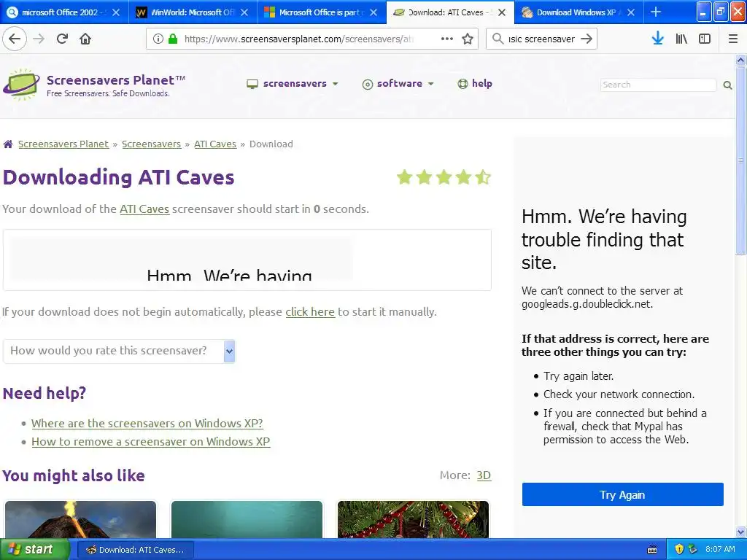Click the security shield tray icon

coord(679,549)
